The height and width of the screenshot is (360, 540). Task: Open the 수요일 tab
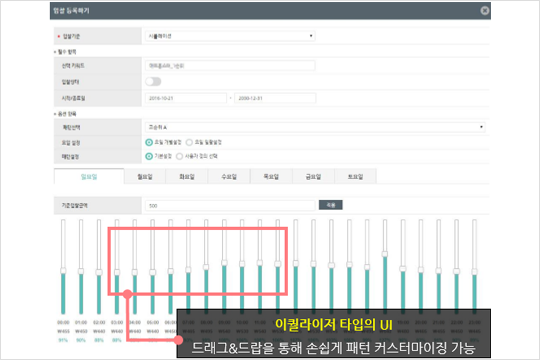pyautogui.click(x=229, y=177)
